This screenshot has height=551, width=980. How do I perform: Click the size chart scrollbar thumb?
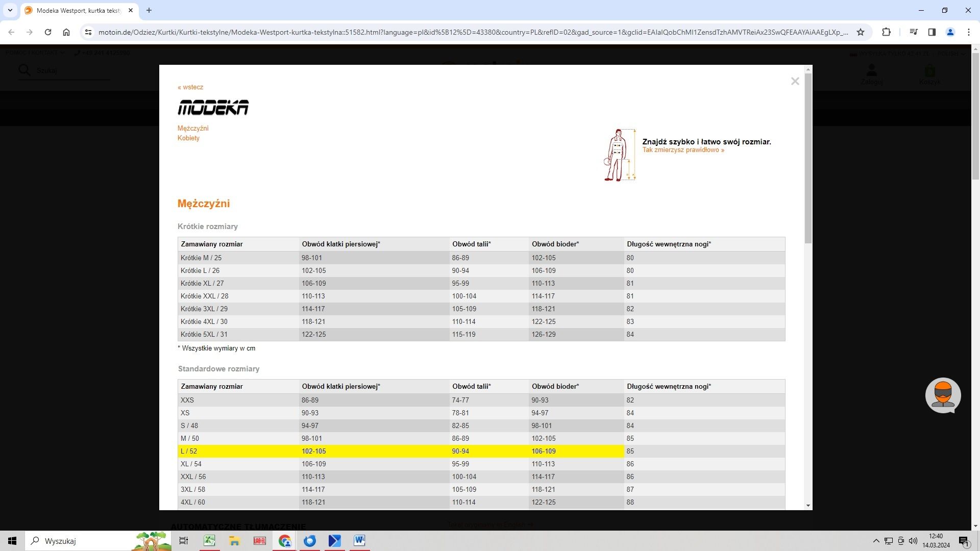point(808,158)
